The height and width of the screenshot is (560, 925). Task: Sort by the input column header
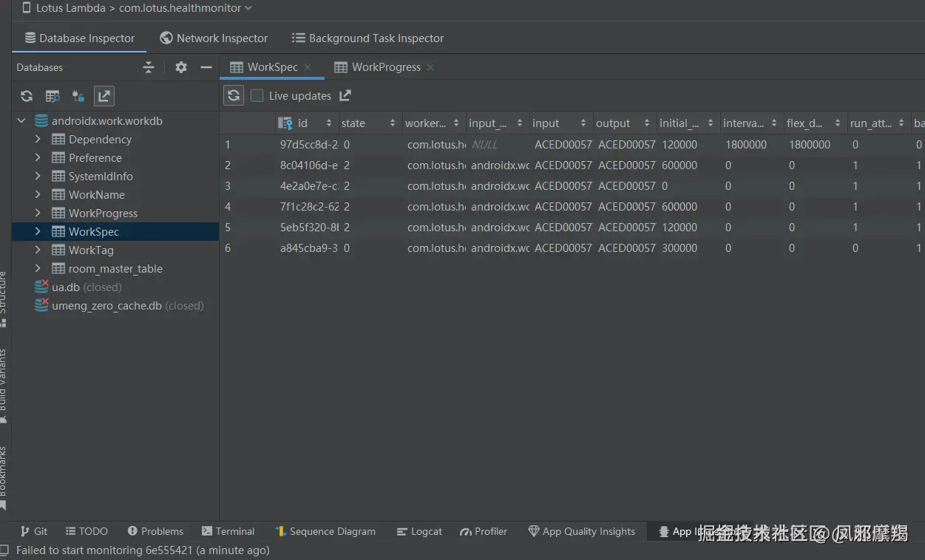[x=561, y=123]
